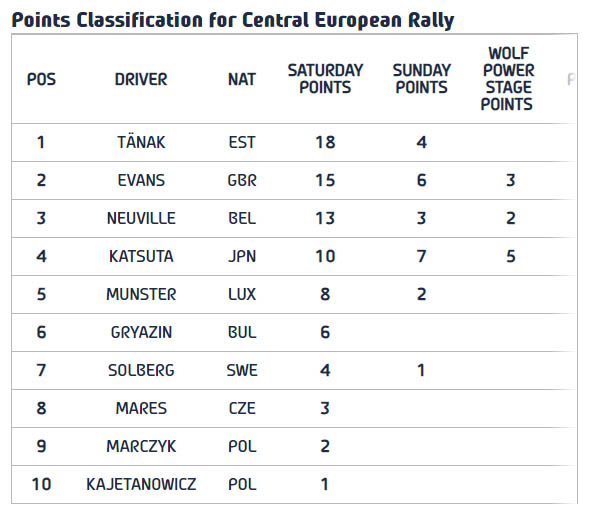Click Katsuta's power stage points value 5
The height and width of the screenshot is (517, 595).
click(511, 256)
